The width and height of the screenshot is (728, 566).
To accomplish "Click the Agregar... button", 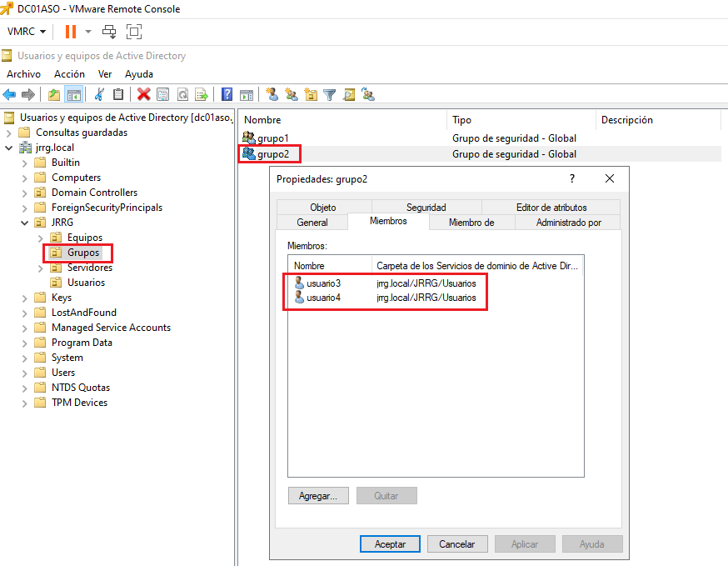I will 318,496.
